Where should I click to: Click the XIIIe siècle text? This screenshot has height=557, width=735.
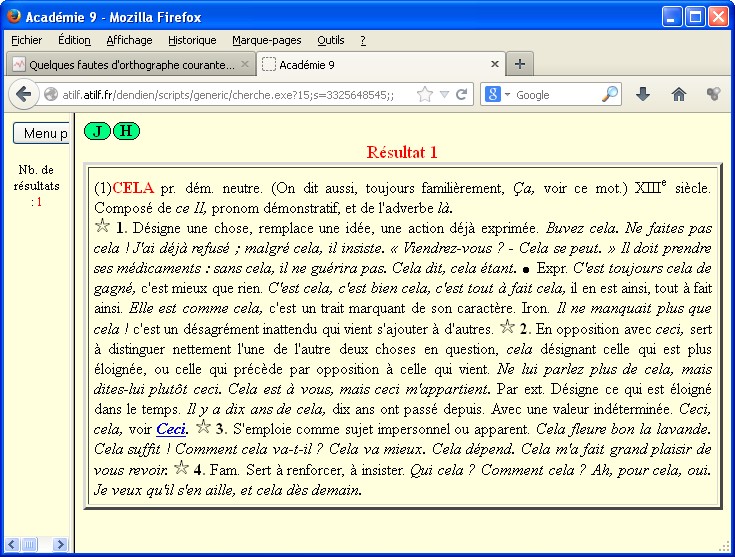coord(672,188)
